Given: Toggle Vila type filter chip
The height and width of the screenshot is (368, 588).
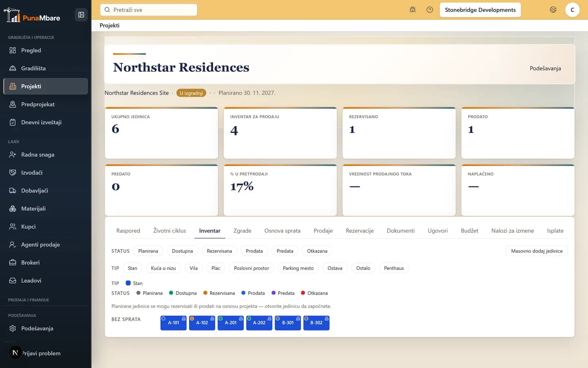Looking at the screenshot, I should (x=194, y=268).
